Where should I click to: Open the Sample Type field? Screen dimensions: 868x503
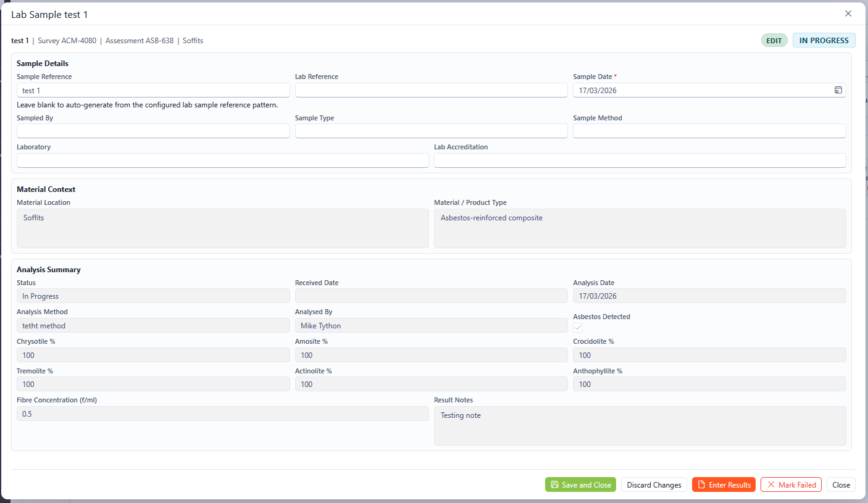click(431, 131)
